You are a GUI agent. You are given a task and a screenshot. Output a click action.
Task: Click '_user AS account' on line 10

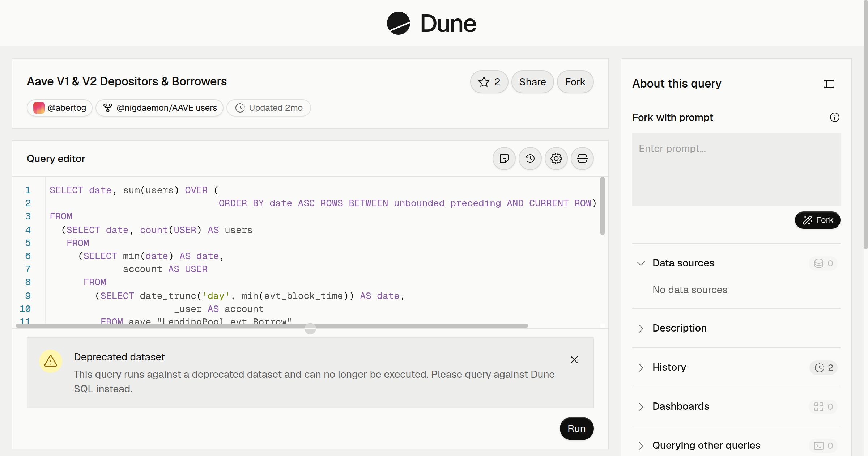tap(219, 309)
